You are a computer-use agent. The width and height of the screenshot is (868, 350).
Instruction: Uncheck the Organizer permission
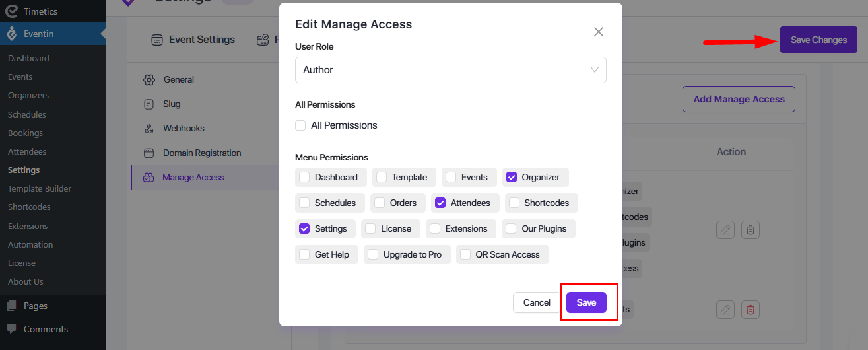[512, 177]
